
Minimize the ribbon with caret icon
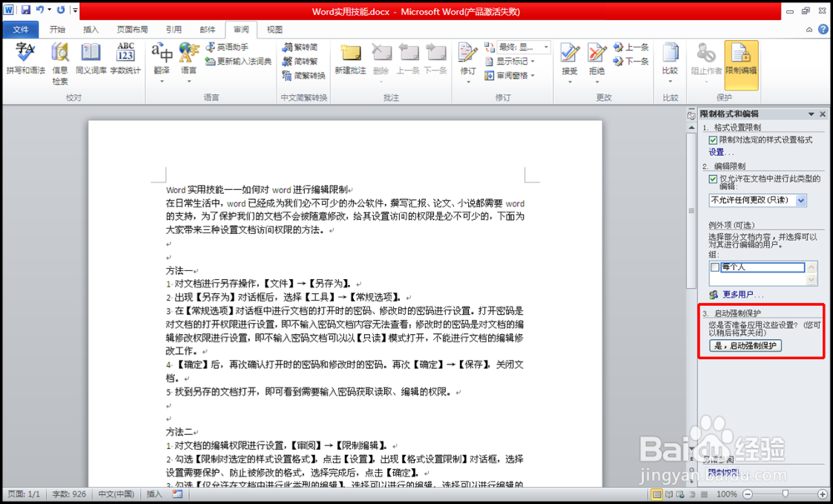coord(809,29)
